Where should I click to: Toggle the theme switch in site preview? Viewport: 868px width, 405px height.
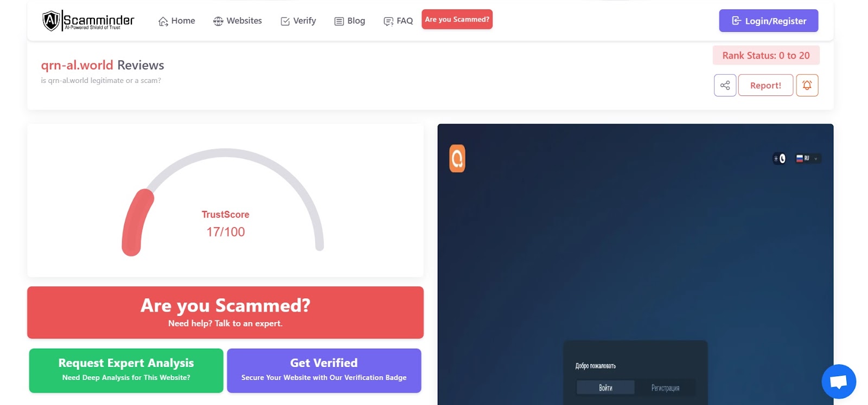coord(780,158)
